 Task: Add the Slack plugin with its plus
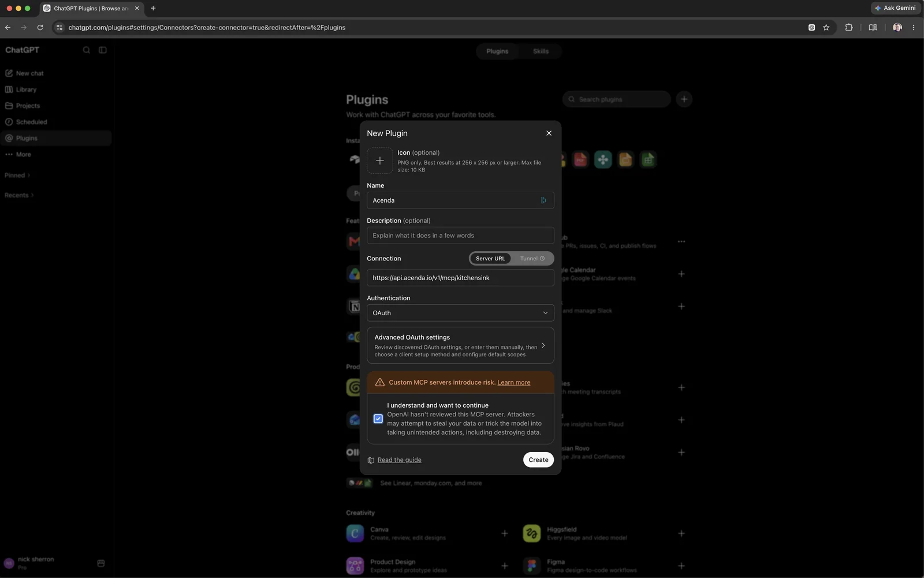point(681,306)
